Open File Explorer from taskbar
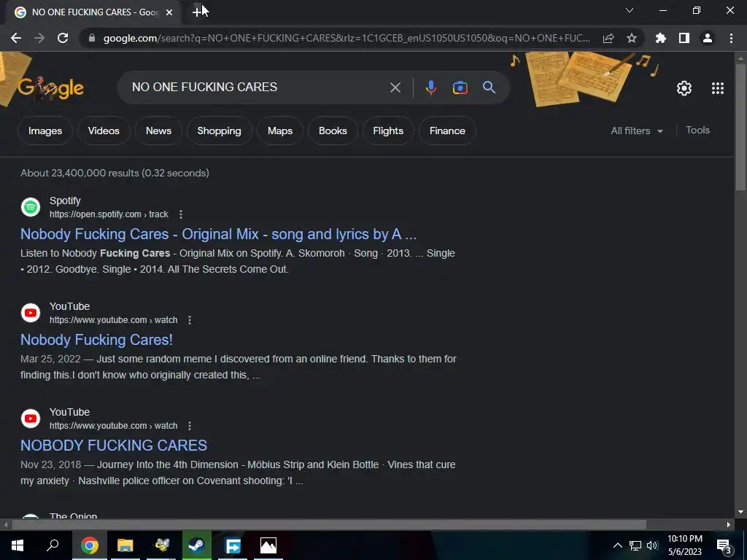 click(125, 545)
